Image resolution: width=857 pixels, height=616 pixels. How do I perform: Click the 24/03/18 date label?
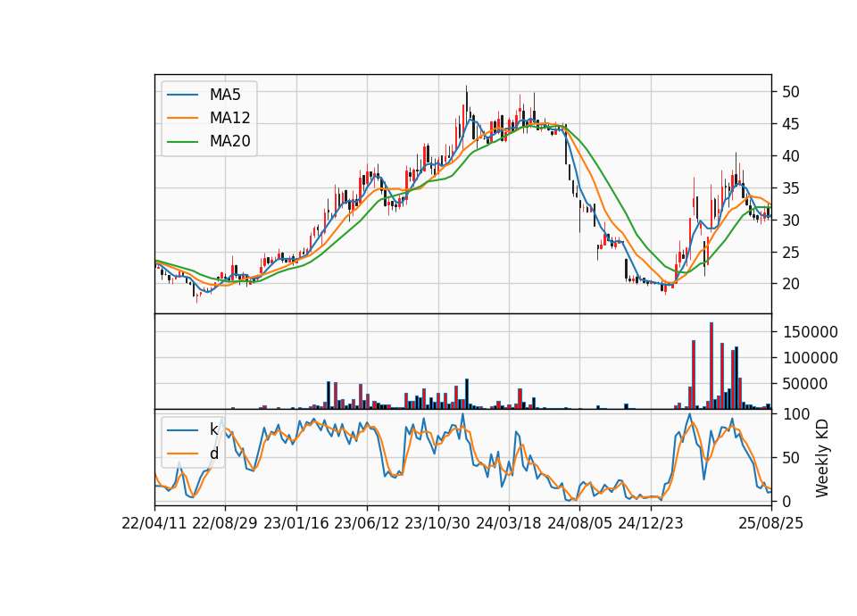coord(509,523)
